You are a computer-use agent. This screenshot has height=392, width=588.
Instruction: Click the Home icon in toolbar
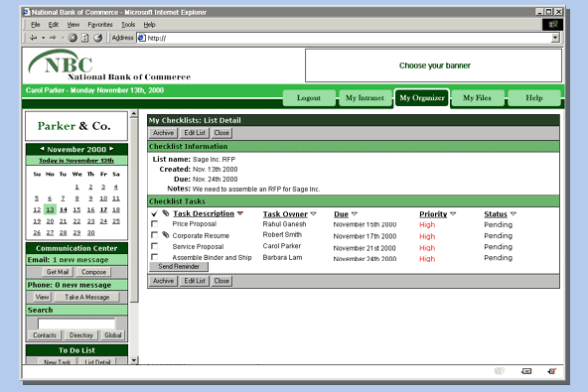(98, 38)
